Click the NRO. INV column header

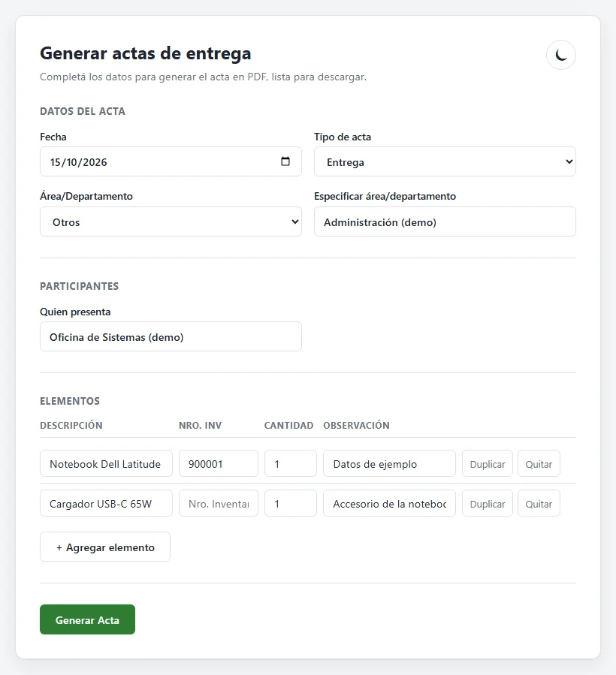click(200, 425)
